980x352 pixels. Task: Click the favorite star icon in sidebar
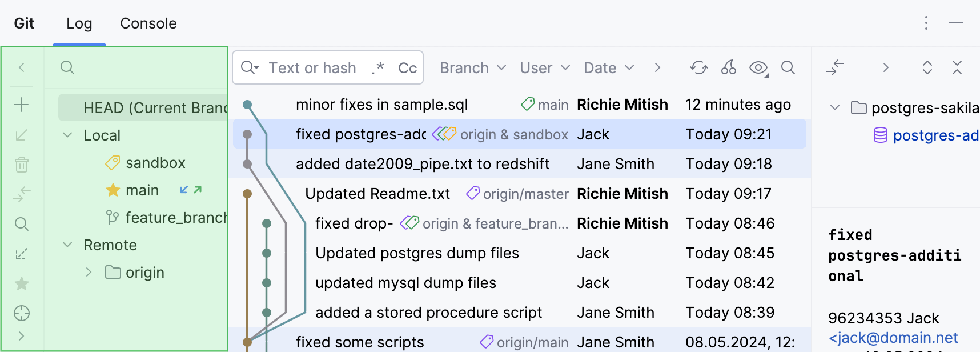coord(21,283)
